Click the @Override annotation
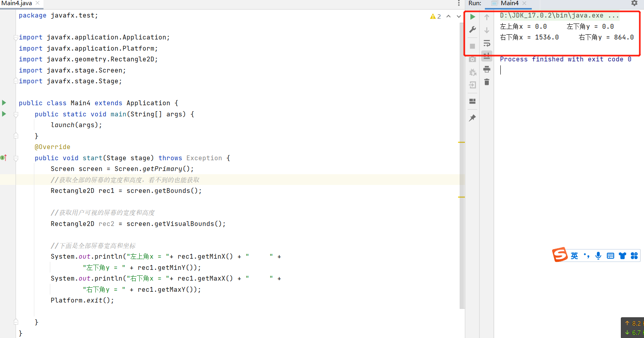Screen dimensions: 644x338 52,147
